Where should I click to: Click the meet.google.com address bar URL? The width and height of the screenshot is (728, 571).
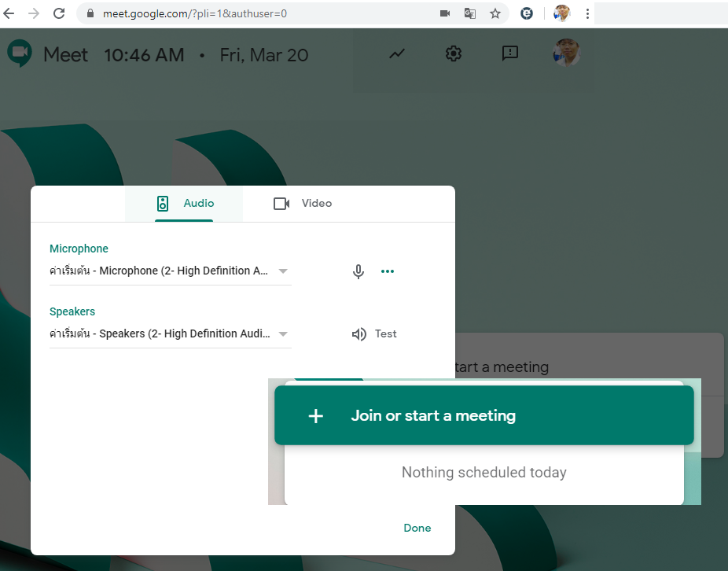click(x=194, y=13)
